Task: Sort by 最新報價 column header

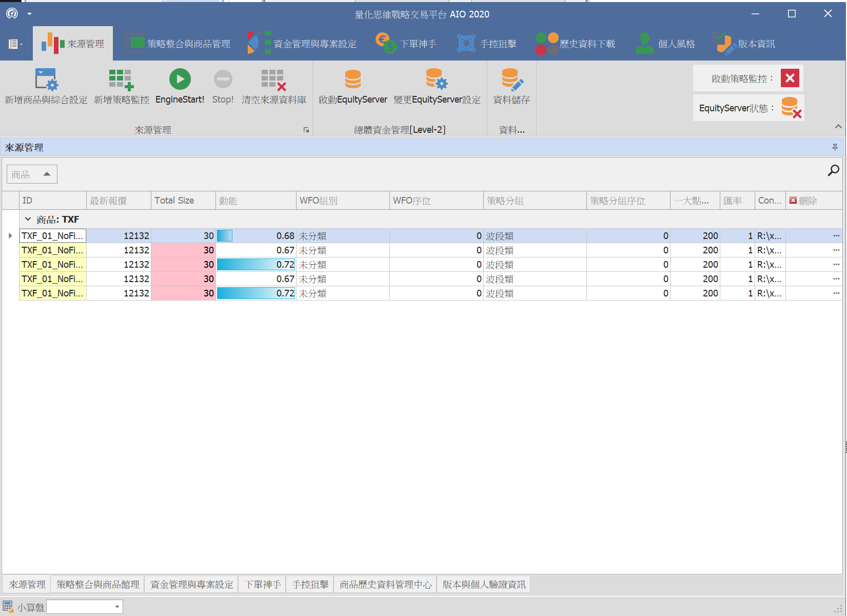Action: (119, 201)
